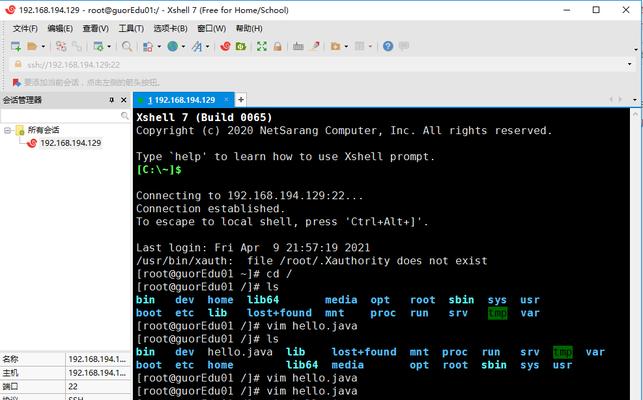Open the address bar dropdown arrow

pos(629,64)
